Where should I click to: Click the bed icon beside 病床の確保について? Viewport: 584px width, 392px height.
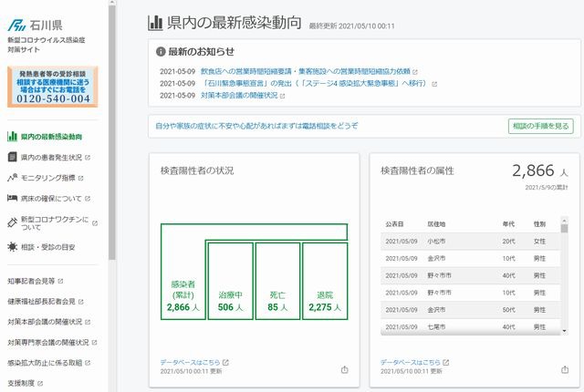tap(12, 198)
